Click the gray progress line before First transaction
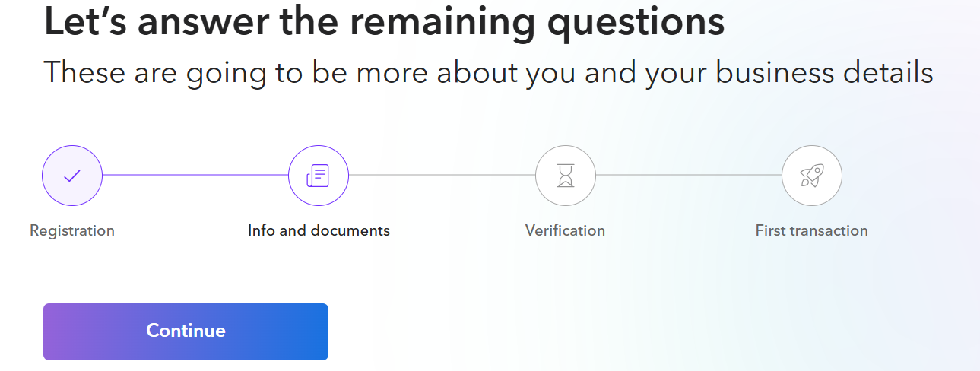 click(x=688, y=175)
